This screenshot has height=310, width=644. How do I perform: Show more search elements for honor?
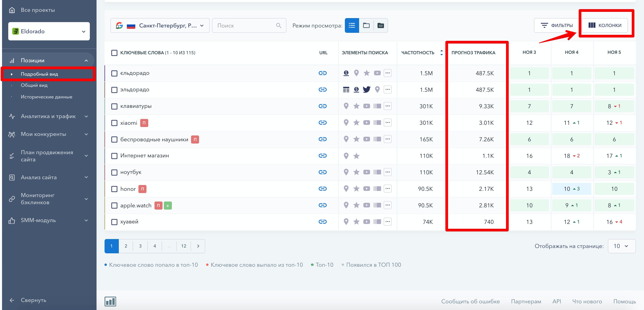pyautogui.click(x=387, y=189)
